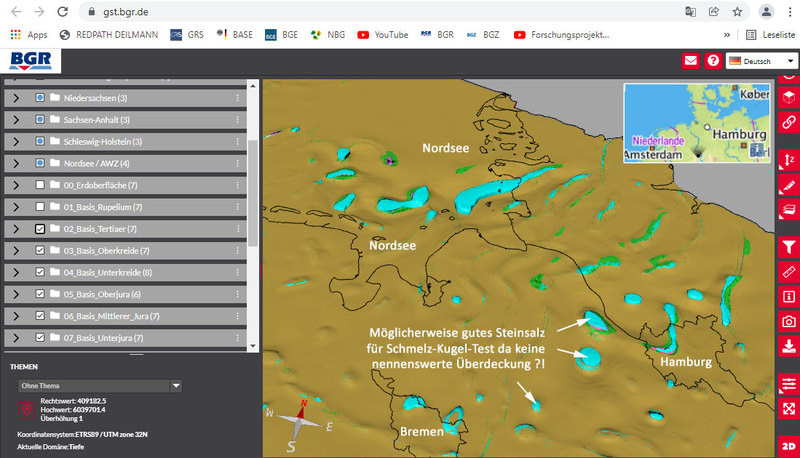The height and width of the screenshot is (458, 800).
Task: Click the fullscreen expand arrows icon
Action: tap(788, 409)
